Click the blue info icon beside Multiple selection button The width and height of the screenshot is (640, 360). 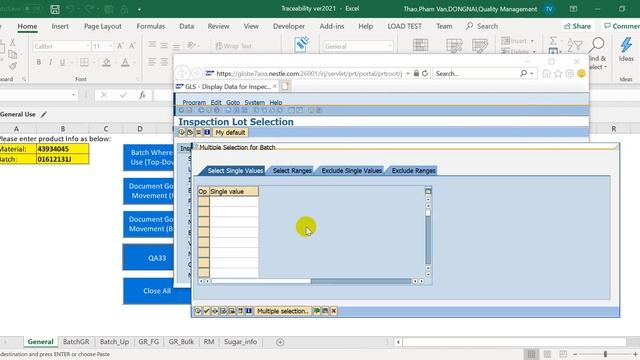[249, 311]
